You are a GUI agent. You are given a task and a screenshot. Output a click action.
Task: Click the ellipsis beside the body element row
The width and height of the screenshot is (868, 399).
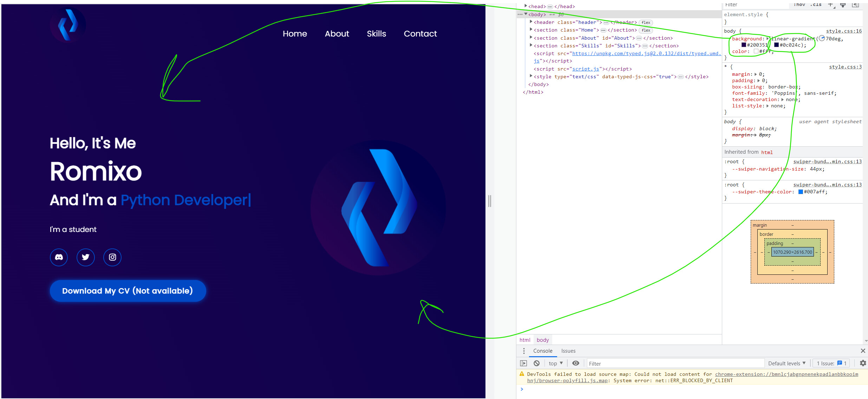coord(520,14)
